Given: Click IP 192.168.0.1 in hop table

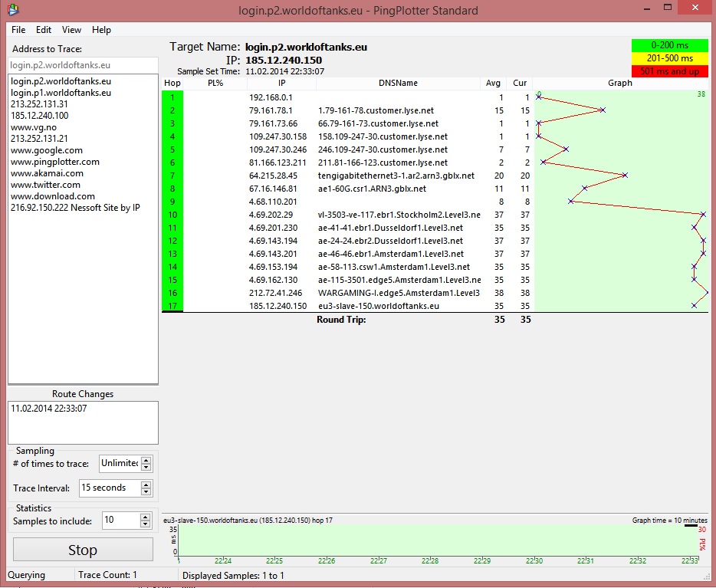Looking at the screenshot, I should point(271,97).
